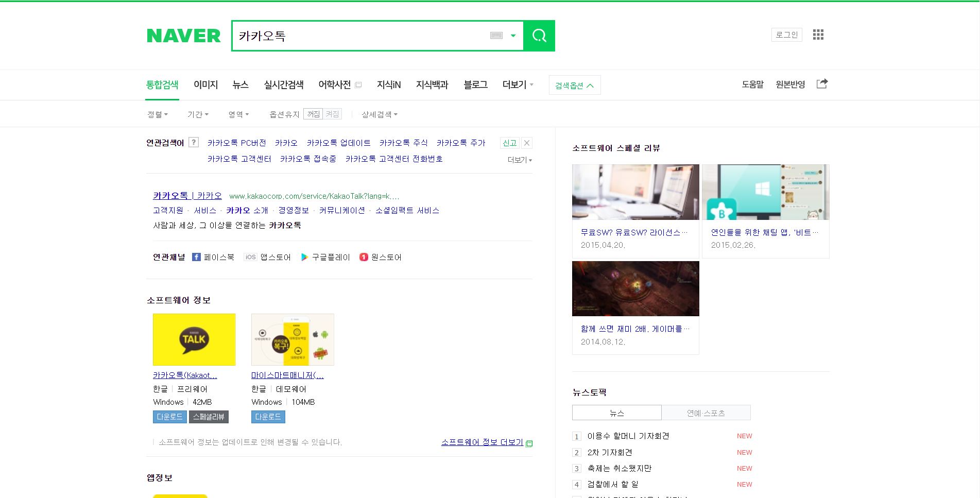Viewport: 980px width, 498px height.
Task: Select the 뉴스 tab in 뉴스토픽
Action: click(617, 413)
